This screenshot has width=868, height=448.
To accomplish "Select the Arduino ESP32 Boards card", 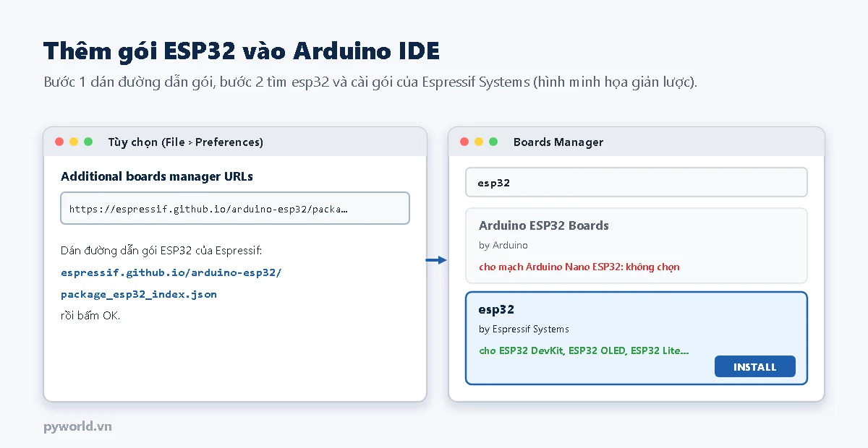I will [636, 246].
